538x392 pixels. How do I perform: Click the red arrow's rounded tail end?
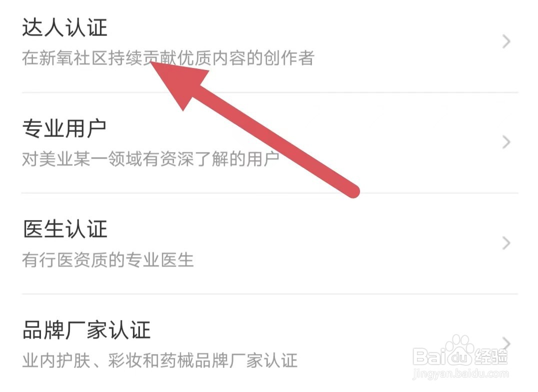[351, 190]
